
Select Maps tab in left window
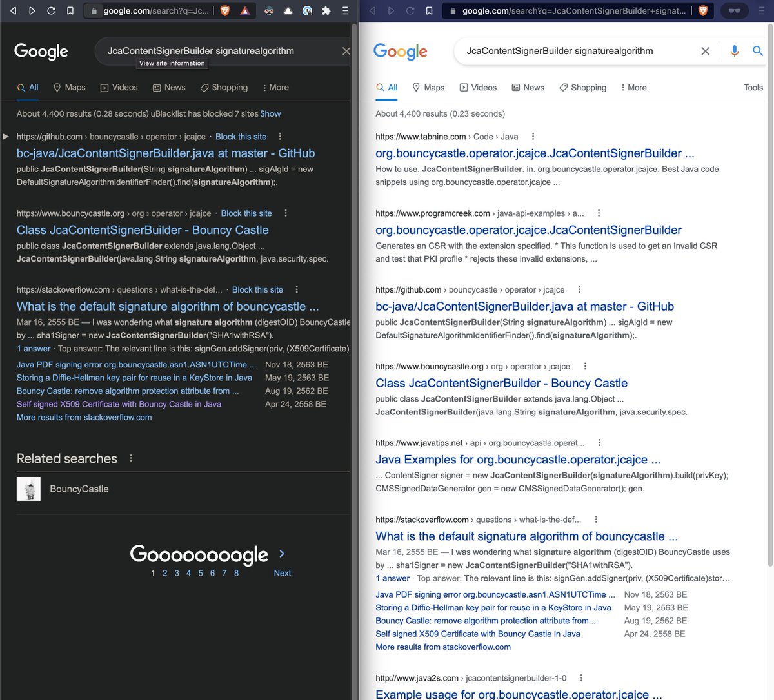69,88
